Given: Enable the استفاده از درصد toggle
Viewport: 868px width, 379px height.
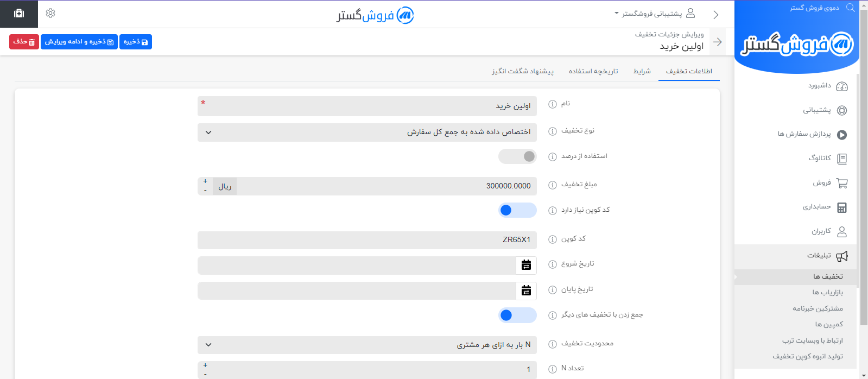Looking at the screenshot, I should 517,156.
